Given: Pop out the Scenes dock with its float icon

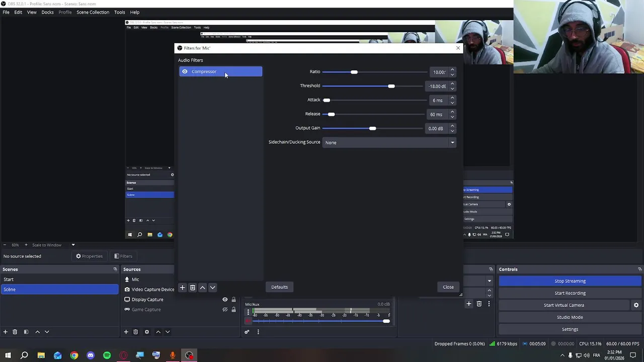Looking at the screenshot, I should [115, 269].
